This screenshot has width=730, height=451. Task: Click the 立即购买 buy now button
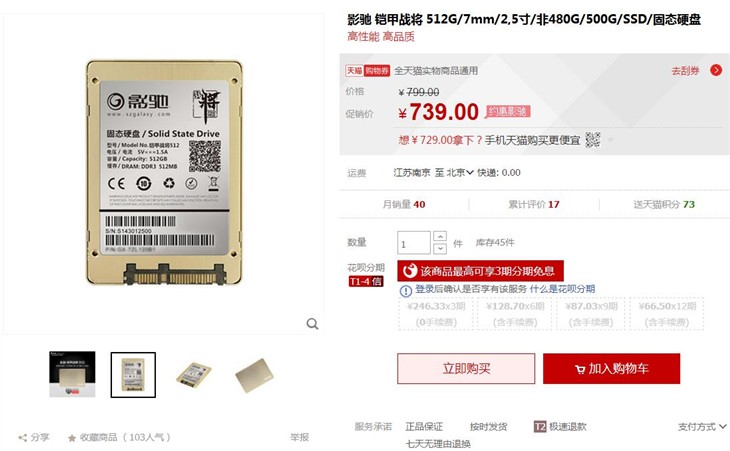(466, 369)
